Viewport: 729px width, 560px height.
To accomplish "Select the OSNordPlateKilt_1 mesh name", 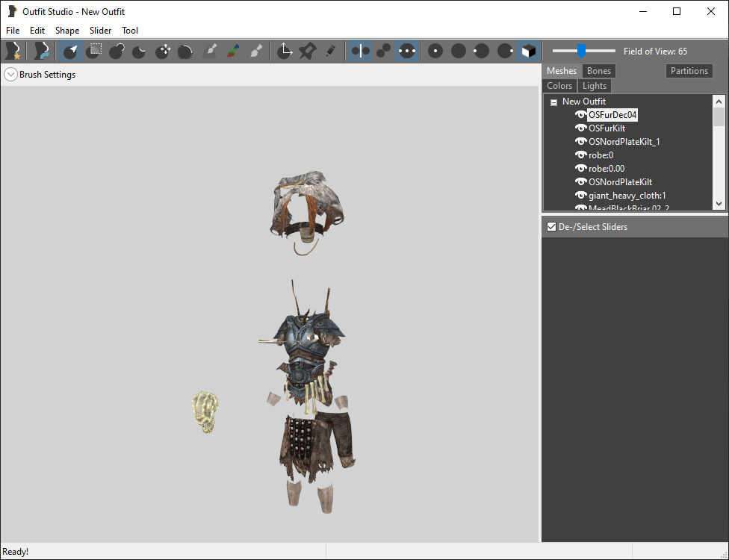I will [x=624, y=142].
